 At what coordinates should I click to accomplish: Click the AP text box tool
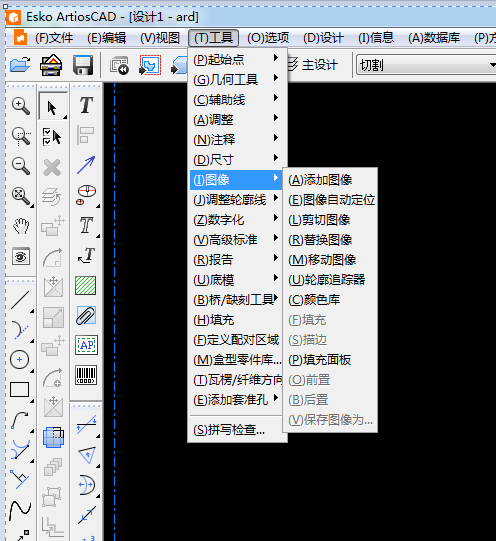[86, 345]
